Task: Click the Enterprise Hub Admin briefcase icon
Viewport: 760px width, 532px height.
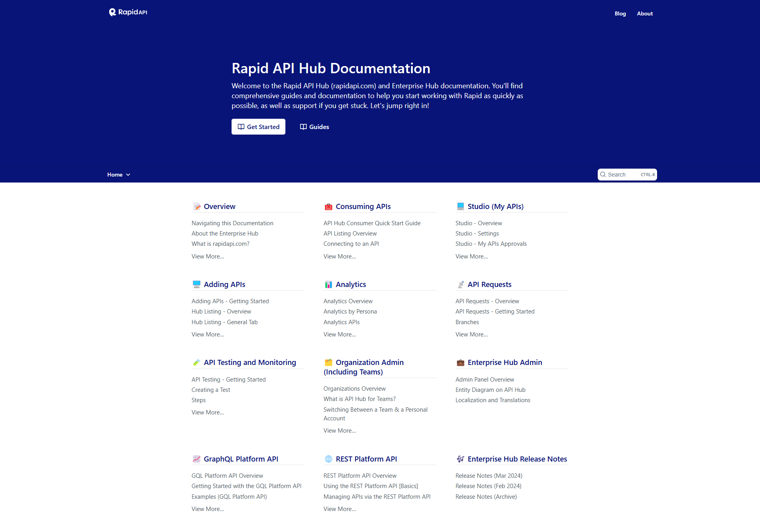Action: coord(460,362)
